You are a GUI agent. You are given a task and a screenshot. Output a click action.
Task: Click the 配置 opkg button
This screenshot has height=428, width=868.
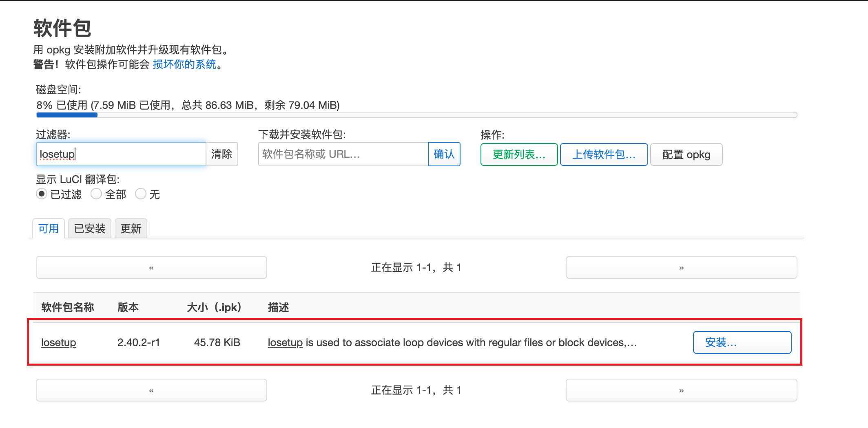tap(686, 154)
